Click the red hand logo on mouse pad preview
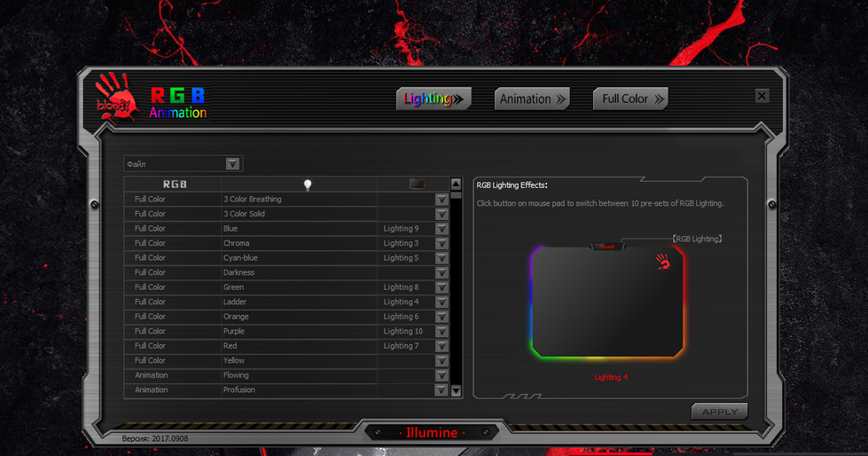 click(x=662, y=260)
